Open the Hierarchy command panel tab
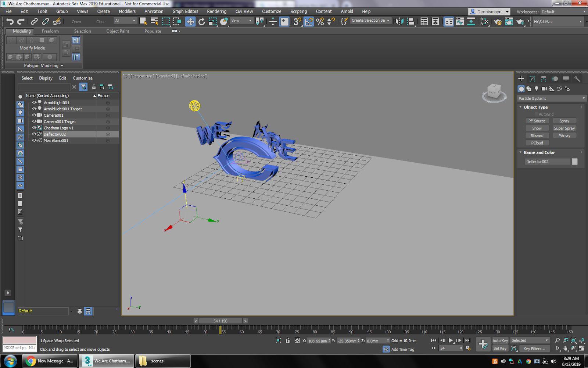This screenshot has height=368, width=588. (544, 78)
